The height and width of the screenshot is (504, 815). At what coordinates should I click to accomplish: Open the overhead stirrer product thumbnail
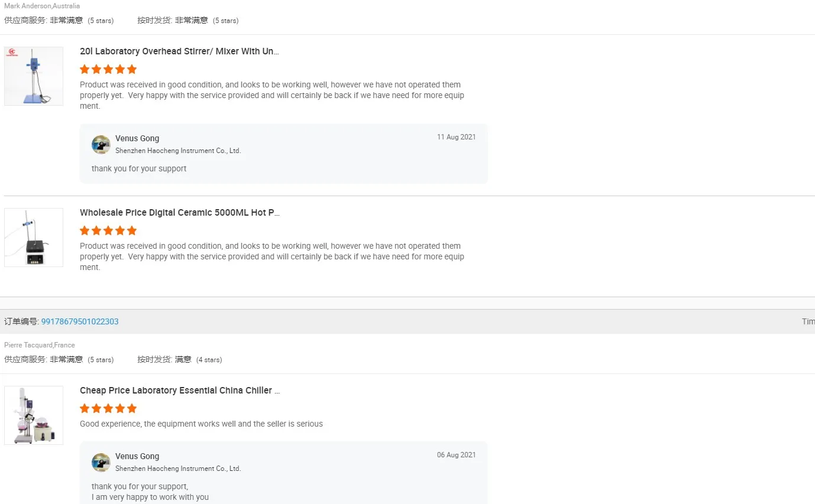(34, 76)
